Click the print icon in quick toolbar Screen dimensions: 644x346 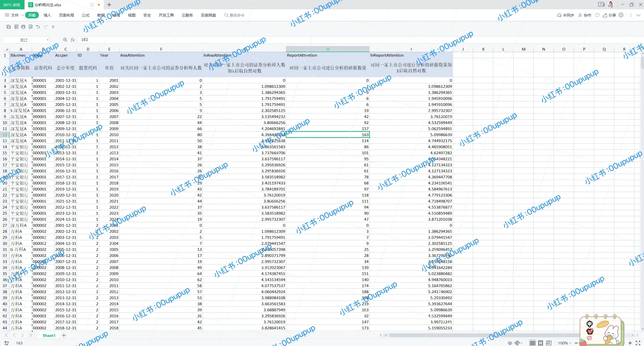23,27
